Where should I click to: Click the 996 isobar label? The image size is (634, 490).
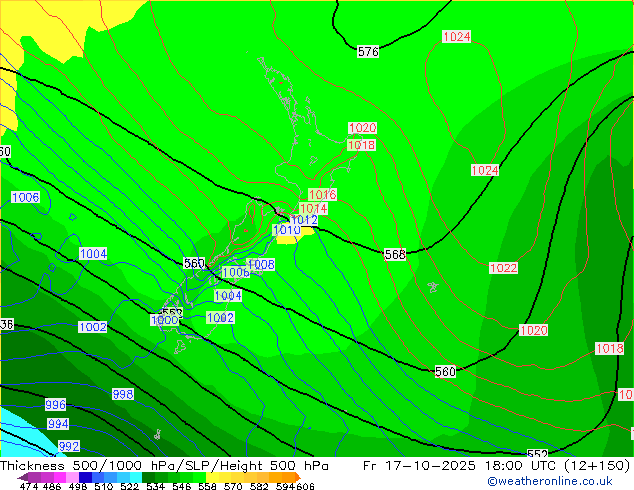(55, 405)
